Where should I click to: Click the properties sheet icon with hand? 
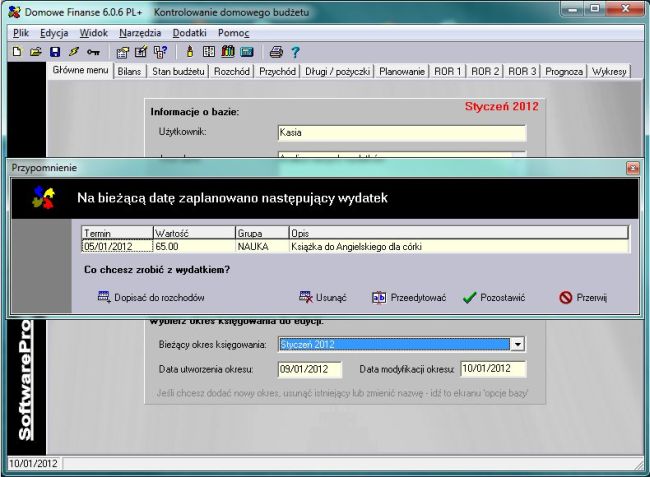(122, 52)
